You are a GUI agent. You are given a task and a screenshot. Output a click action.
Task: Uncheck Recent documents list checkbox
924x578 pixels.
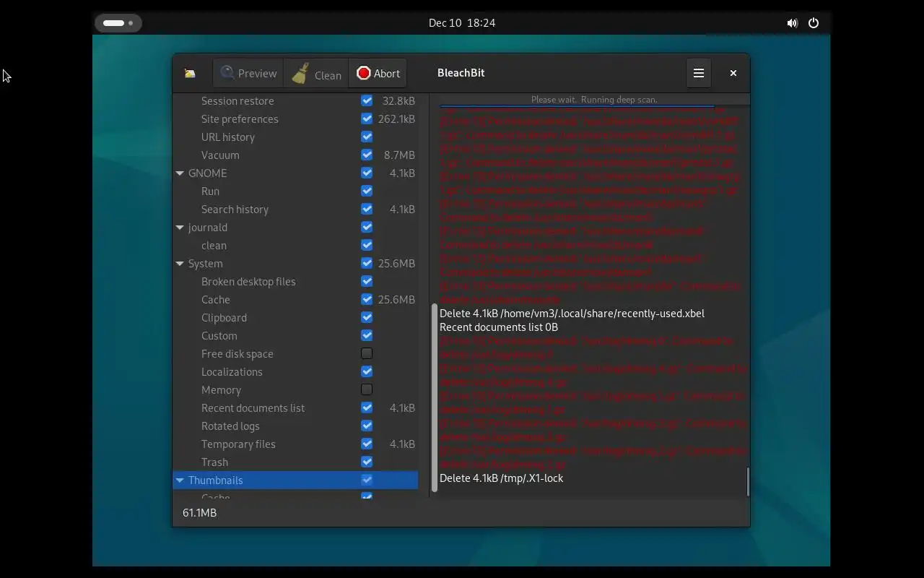[x=367, y=407]
